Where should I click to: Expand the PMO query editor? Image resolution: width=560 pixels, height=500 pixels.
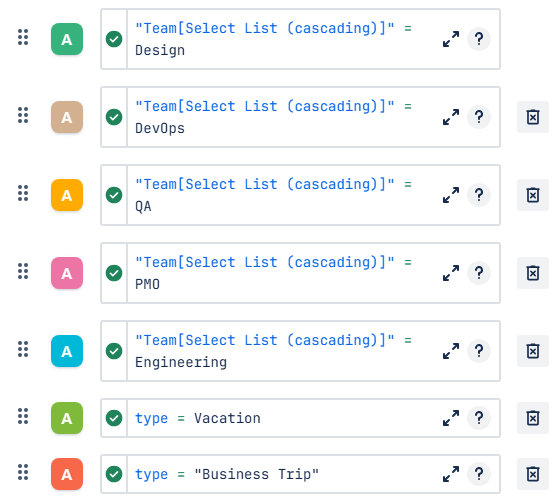point(451,273)
